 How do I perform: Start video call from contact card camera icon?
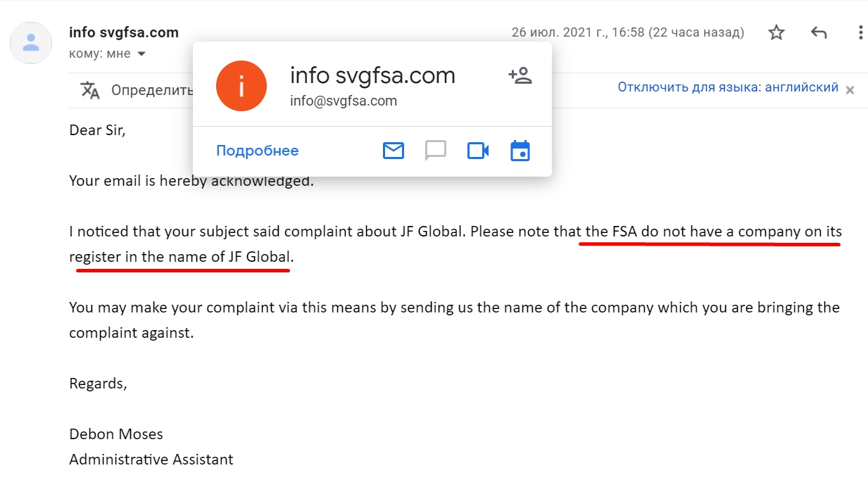[478, 151]
